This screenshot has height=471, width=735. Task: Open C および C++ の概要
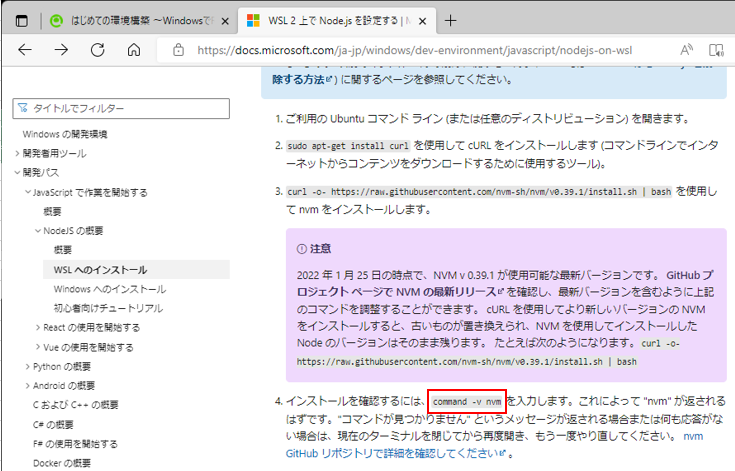(x=75, y=404)
